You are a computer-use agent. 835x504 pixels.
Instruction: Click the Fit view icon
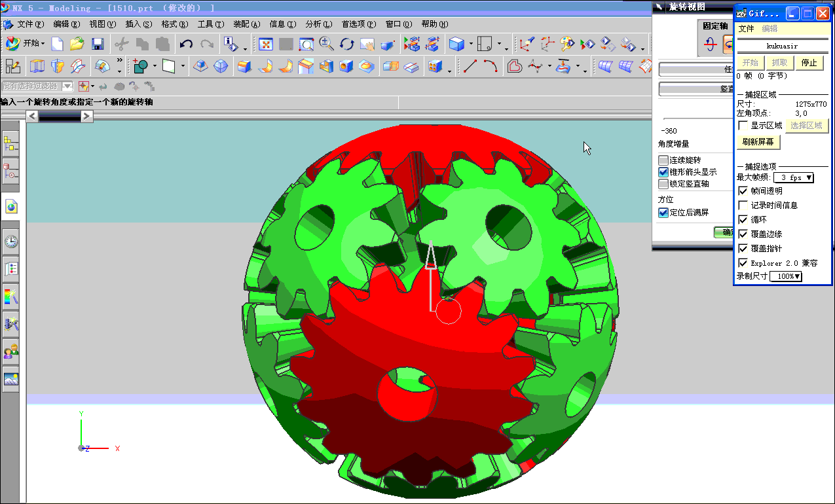[266, 44]
